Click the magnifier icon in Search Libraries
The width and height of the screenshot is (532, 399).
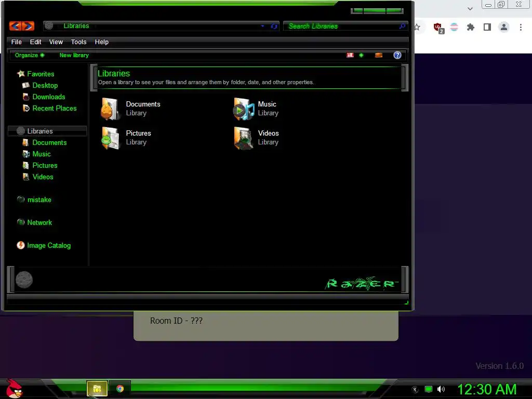402,26
